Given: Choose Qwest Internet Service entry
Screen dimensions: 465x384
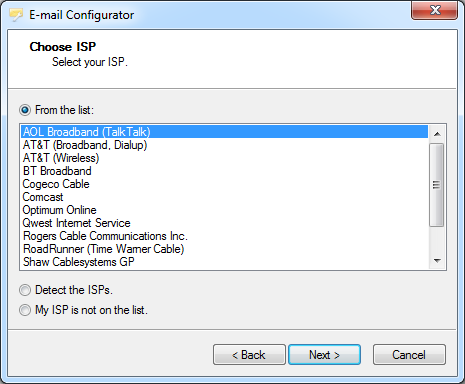Looking at the screenshot, I should pos(224,223).
